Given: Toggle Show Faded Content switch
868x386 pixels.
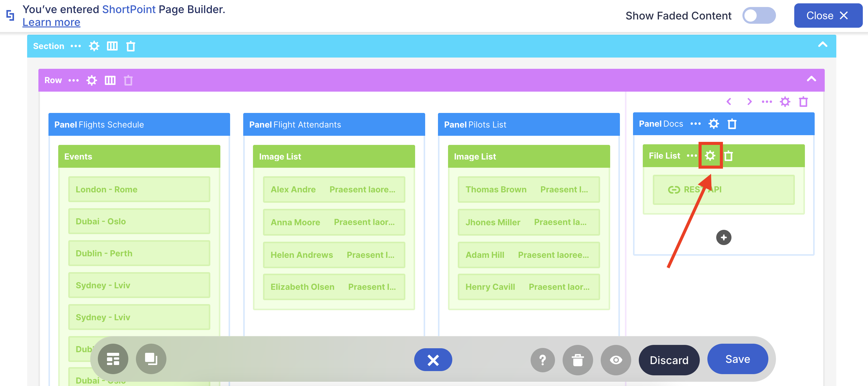Looking at the screenshot, I should [759, 16].
